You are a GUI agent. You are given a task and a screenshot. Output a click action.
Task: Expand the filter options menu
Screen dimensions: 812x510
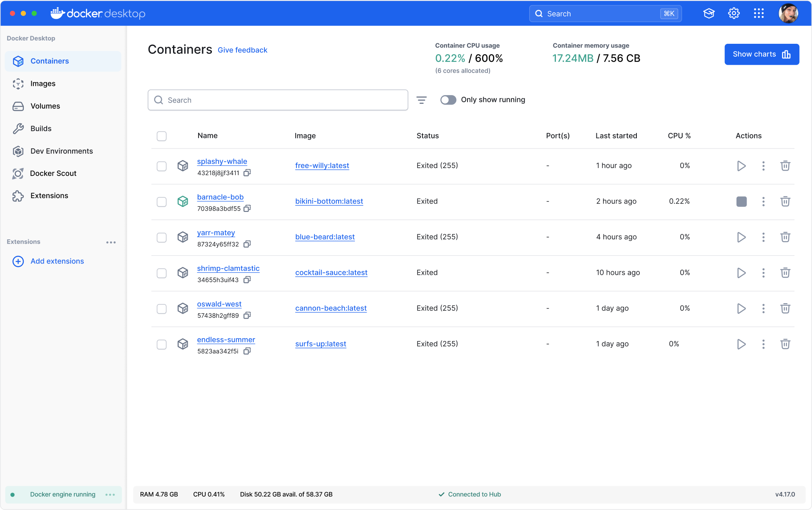point(422,100)
